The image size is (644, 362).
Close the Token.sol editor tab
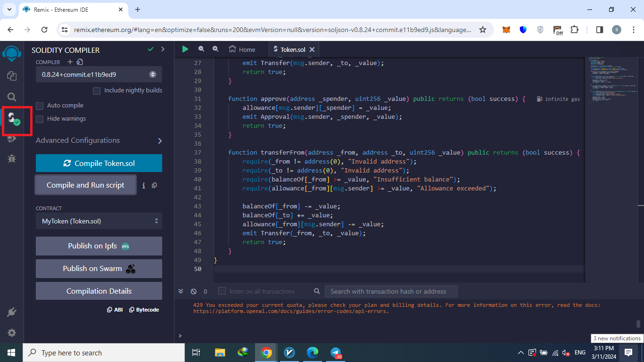(312, 49)
